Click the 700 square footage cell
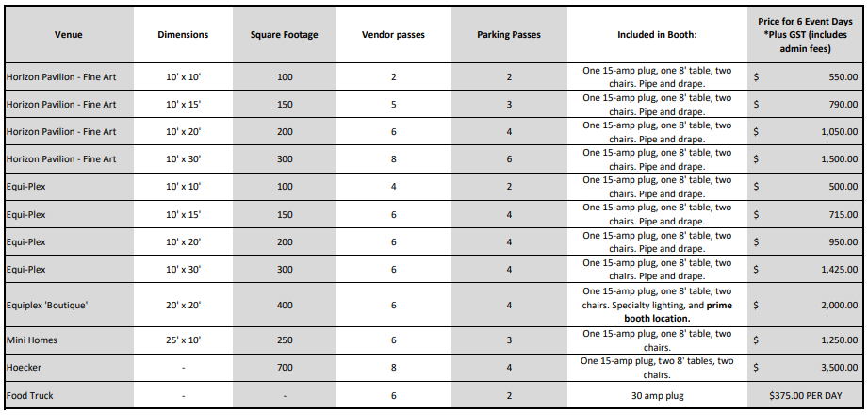 (x=284, y=368)
